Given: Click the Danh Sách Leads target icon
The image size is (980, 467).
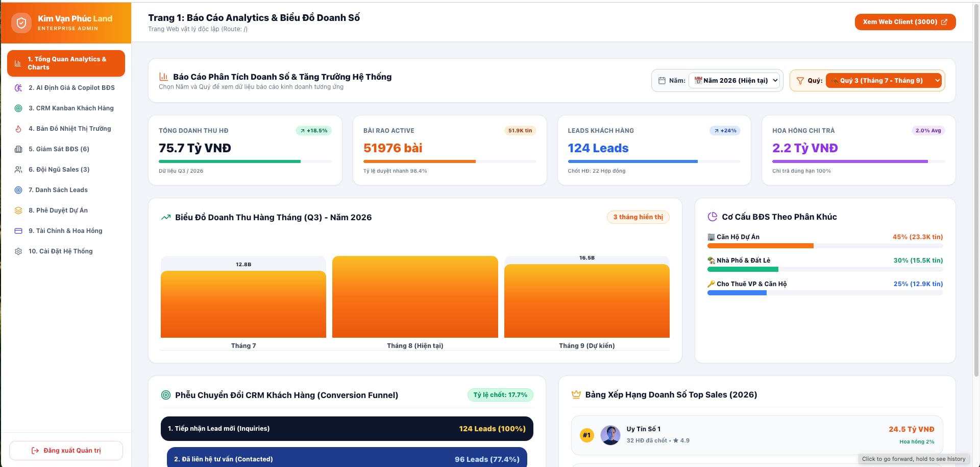Looking at the screenshot, I should (18, 190).
